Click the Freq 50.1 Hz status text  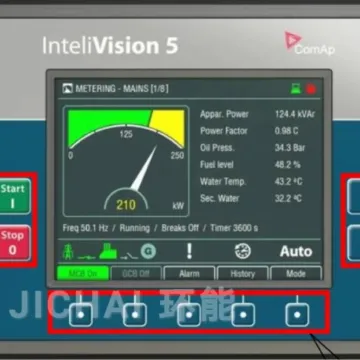[x=85, y=228]
